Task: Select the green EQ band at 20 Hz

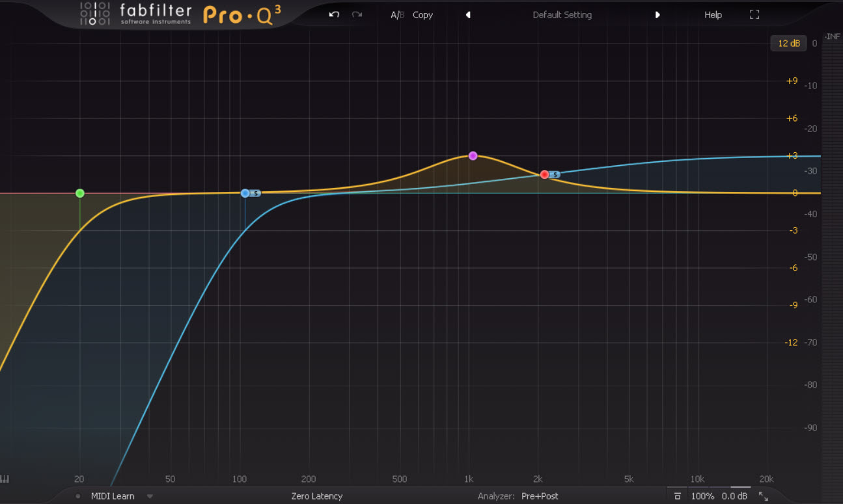Action: tap(80, 193)
